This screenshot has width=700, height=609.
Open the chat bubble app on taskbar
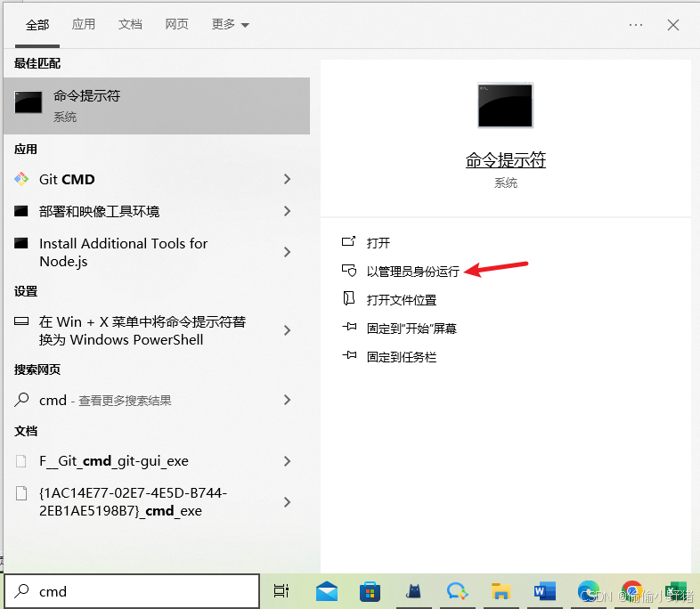[457, 591]
